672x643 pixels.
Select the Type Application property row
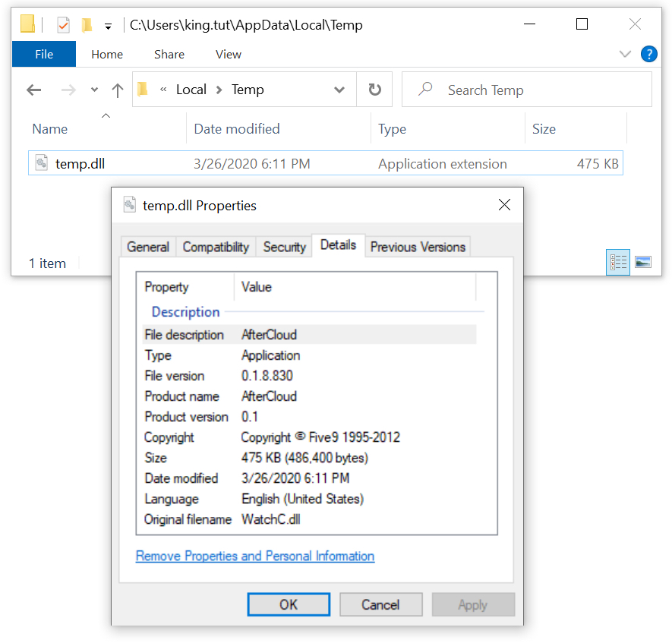coord(309,355)
